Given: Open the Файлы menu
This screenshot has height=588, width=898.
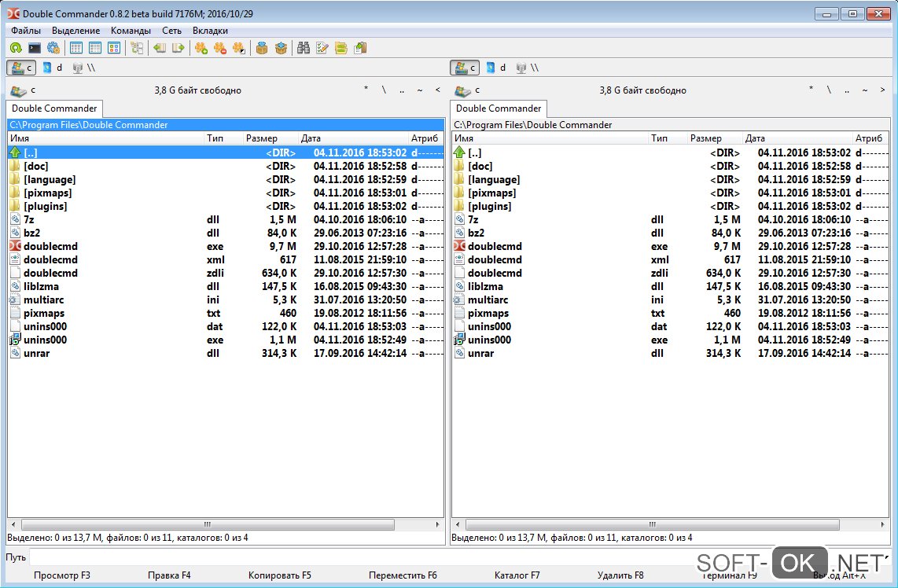Looking at the screenshot, I should click(x=26, y=31).
